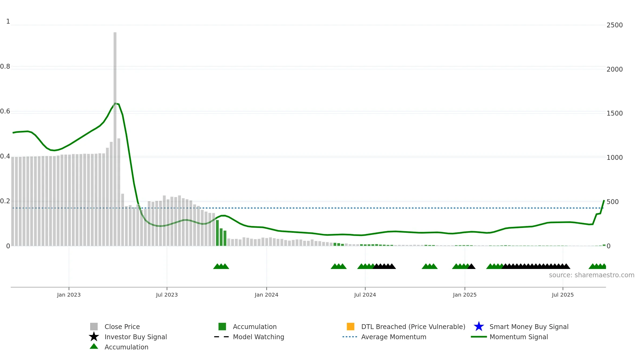Click the 0.2 left axis value
Screen dimensions: 644x362
5,201
